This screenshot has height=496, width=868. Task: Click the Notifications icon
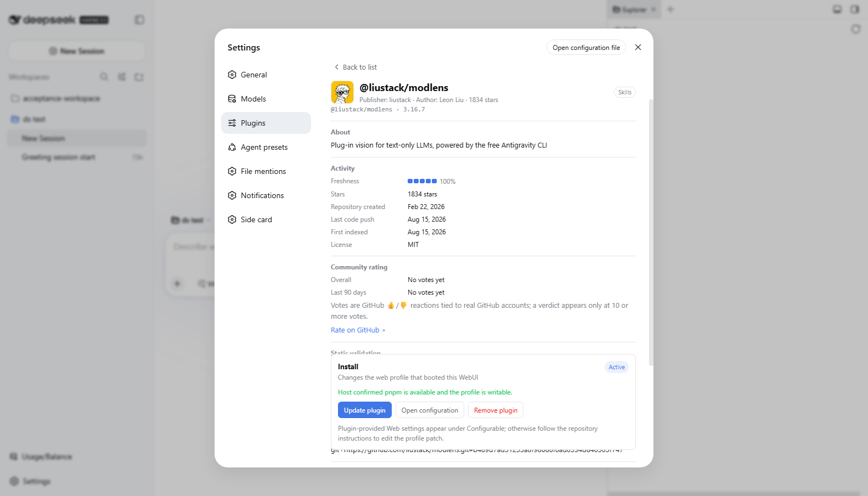[232, 195]
